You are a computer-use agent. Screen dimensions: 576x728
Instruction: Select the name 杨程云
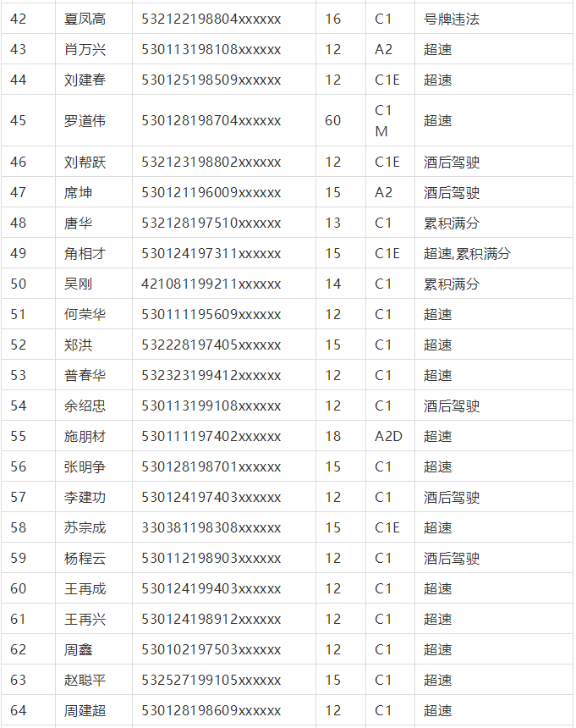(85, 558)
